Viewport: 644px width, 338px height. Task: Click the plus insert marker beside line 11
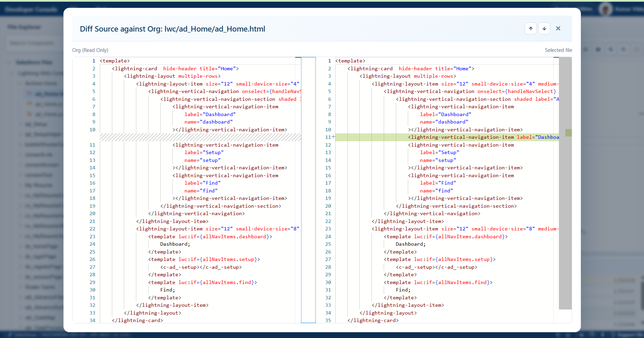pos(334,137)
